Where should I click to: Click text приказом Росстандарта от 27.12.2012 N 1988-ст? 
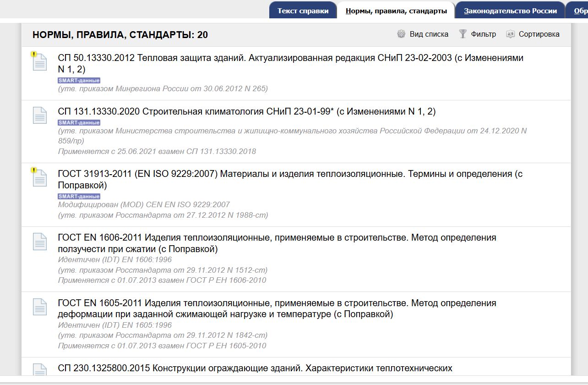[163, 215]
